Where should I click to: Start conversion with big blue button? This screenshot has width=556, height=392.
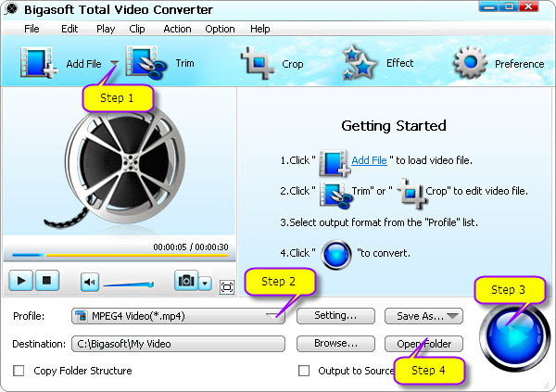[x=514, y=336]
